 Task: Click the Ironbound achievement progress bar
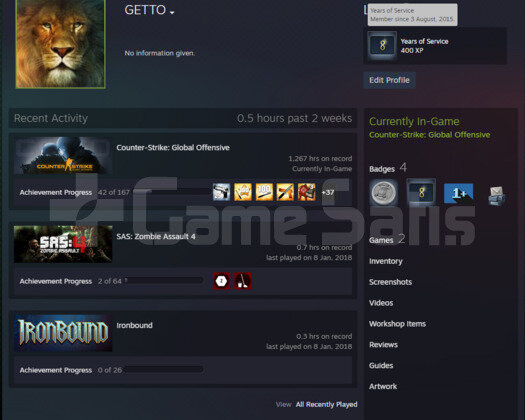click(x=163, y=369)
